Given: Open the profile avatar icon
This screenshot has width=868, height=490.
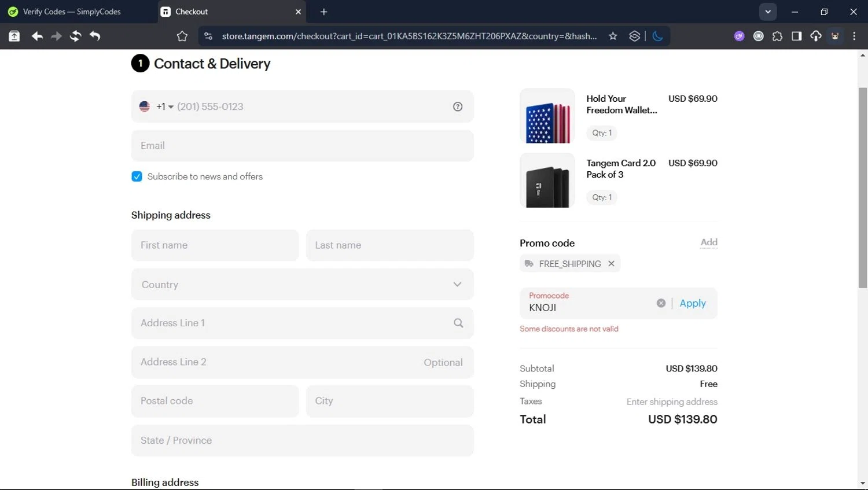Looking at the screenshot, I should pos(835,36).
